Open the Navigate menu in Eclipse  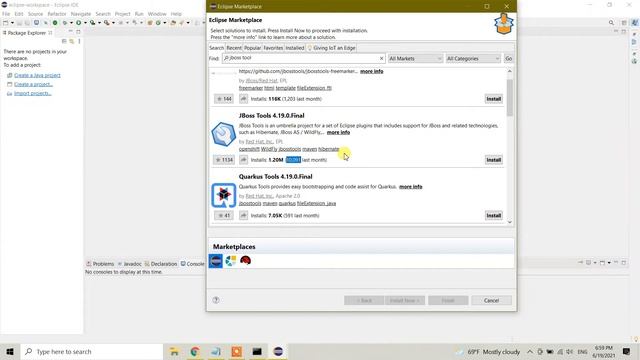pyautogui.click(x=80, y=14)
